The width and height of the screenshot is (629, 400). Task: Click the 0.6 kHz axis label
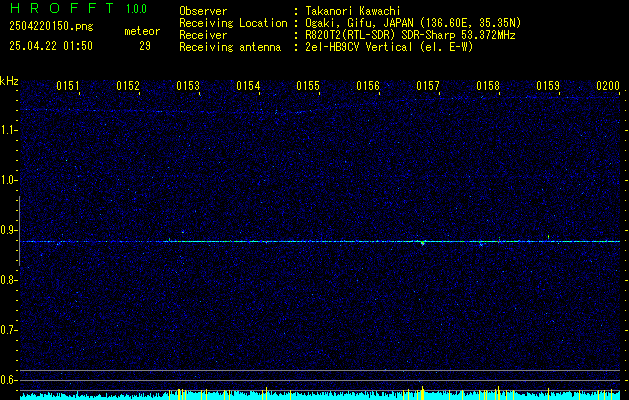pyautogui.click(x=8, y=380)
